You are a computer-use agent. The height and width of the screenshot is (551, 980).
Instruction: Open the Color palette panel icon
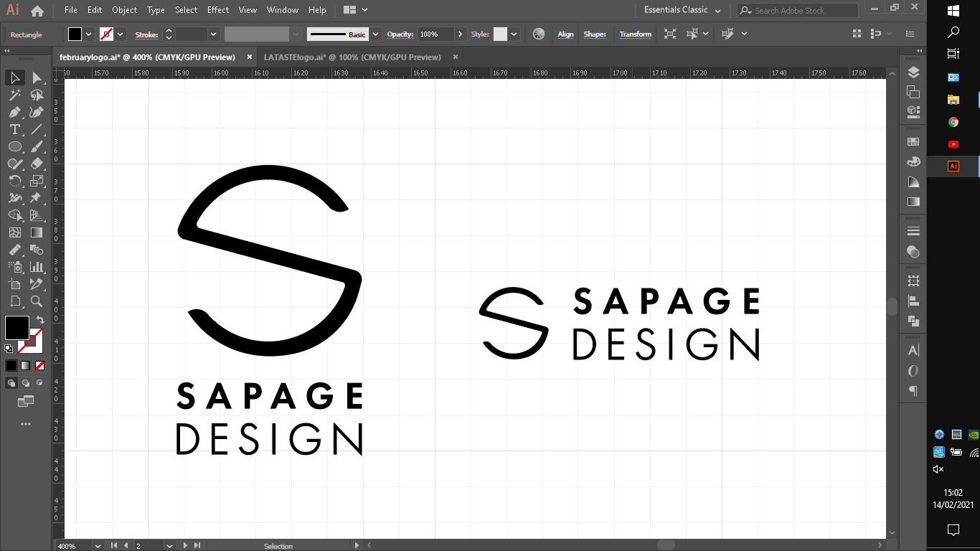913,161
